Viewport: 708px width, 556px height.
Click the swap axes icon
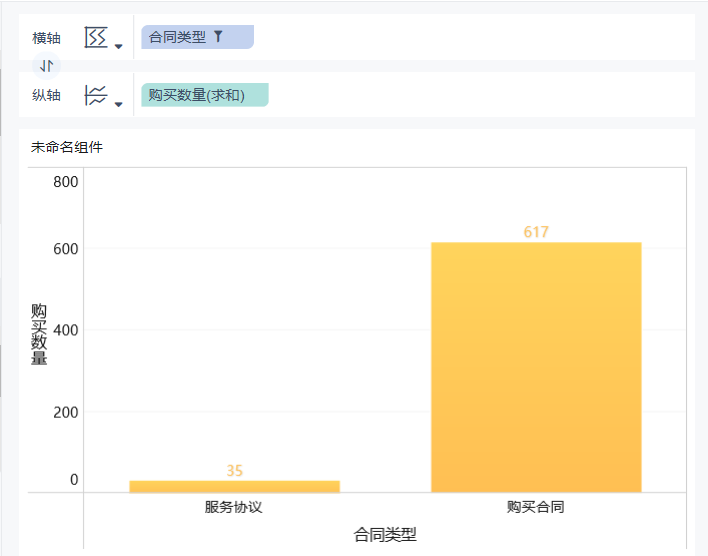(x=46, y=66)
